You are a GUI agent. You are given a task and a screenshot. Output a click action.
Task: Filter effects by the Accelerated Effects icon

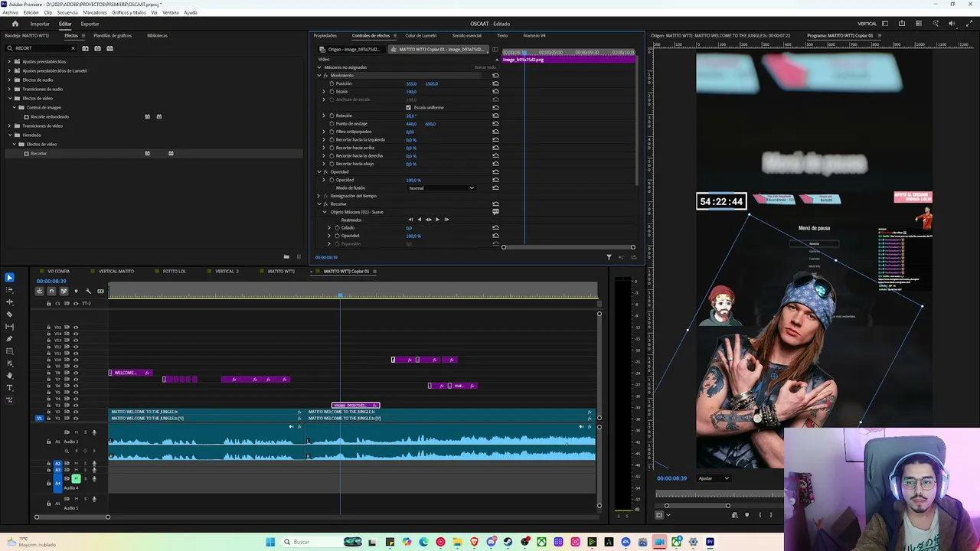click(x=85, y=48)
